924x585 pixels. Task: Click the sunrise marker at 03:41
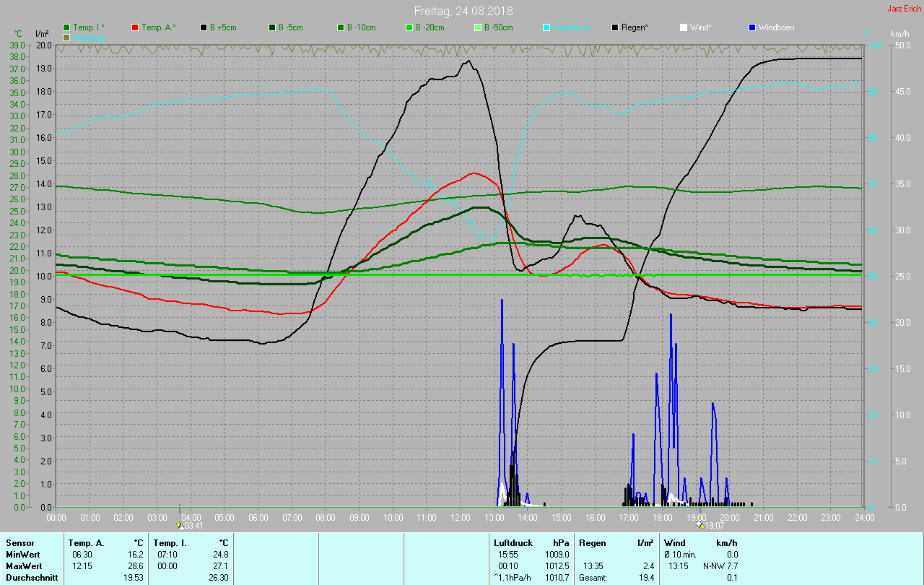point(180,525)
